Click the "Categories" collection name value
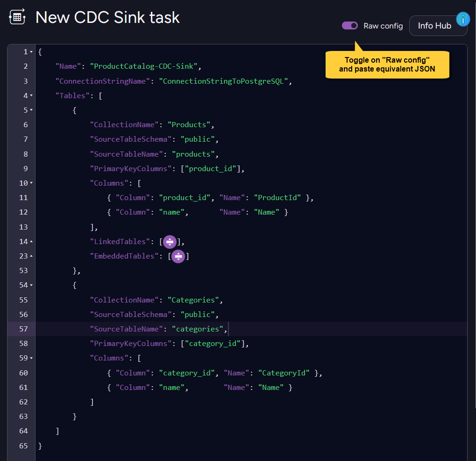The width and height of the screenshot is (476, 461). coord(193,300)
